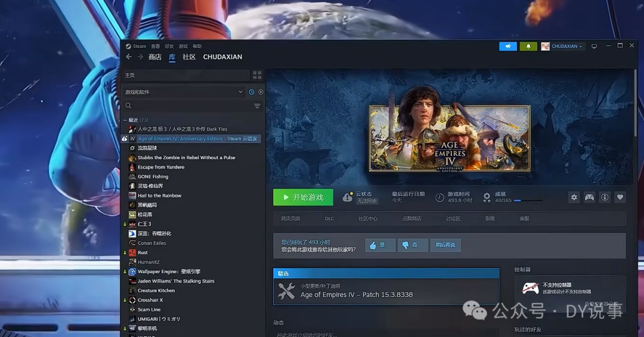The height and width of the screenshot is (337, 644).
Task: Show game info circle icon
Action: [605, 197]
